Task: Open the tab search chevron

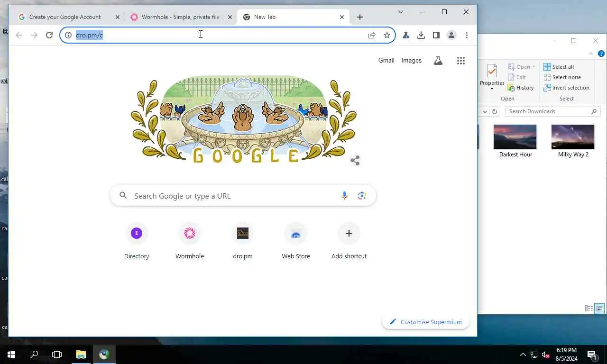Action: tap(401, 12)
